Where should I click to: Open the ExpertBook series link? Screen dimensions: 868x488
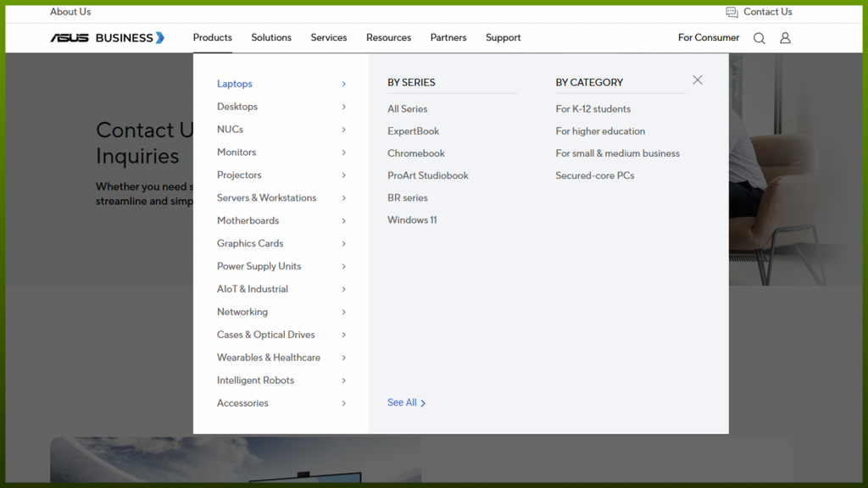coord(414,131)
